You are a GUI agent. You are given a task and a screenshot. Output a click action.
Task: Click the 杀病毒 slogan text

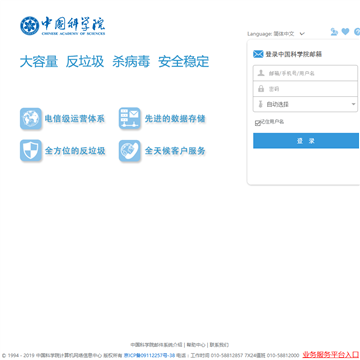(131, 62)
